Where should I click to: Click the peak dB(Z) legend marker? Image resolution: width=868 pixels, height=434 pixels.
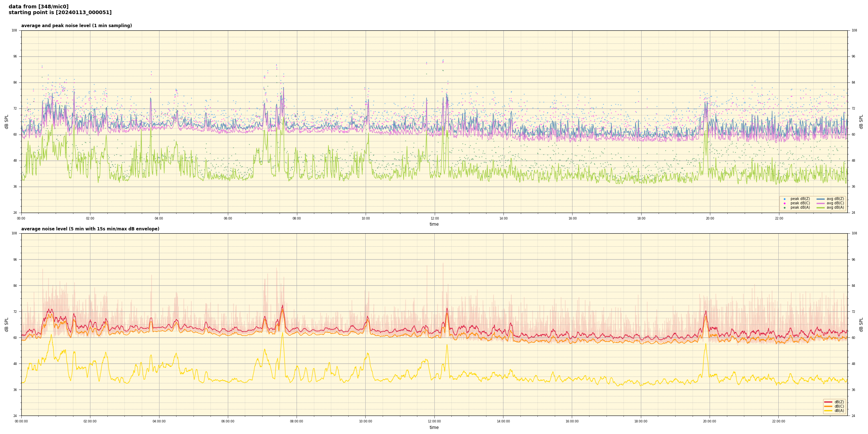click(784, 199)
